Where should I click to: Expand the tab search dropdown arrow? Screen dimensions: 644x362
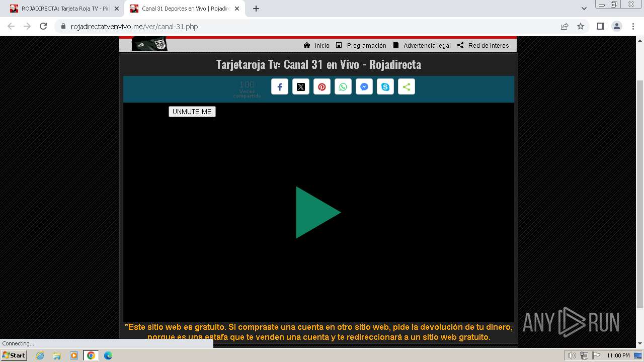pyautogui.click(x=584, y=9)
